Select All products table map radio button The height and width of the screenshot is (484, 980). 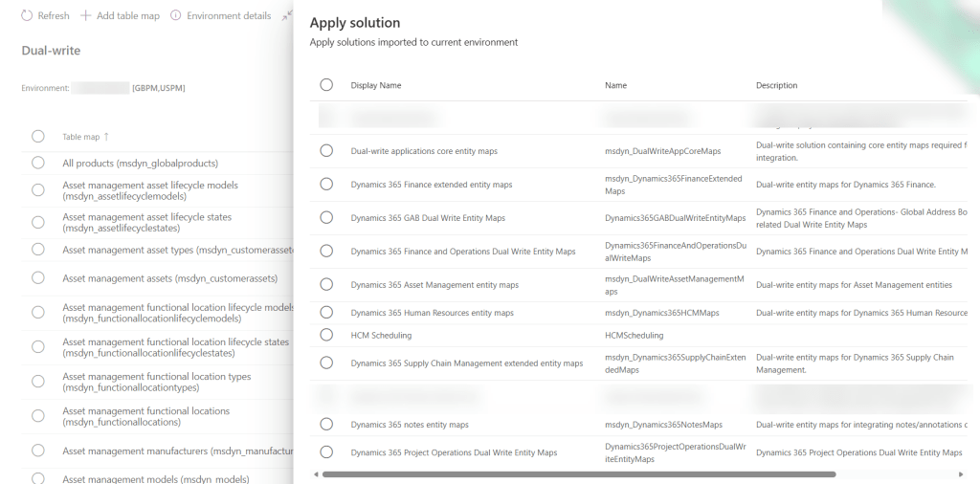[38, 164]
